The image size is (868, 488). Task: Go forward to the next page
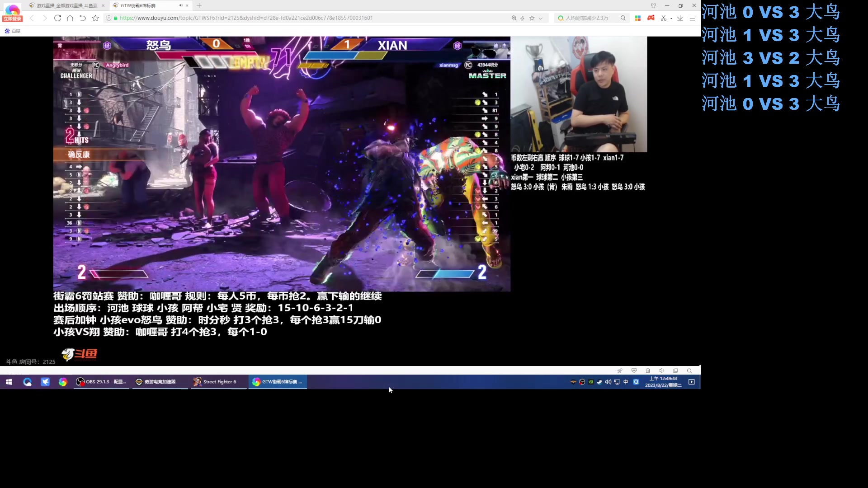click(44, 18)
